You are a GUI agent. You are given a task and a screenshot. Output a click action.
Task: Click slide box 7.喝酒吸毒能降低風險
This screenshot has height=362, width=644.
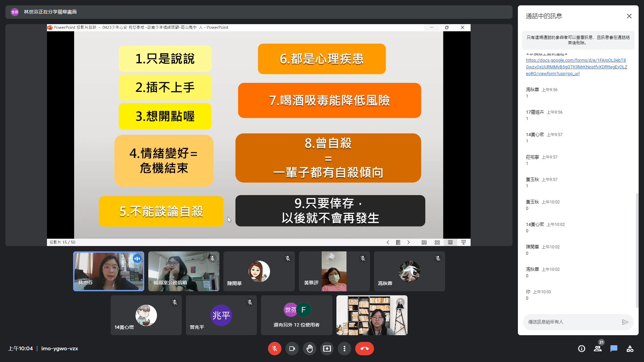coord(329,100)
